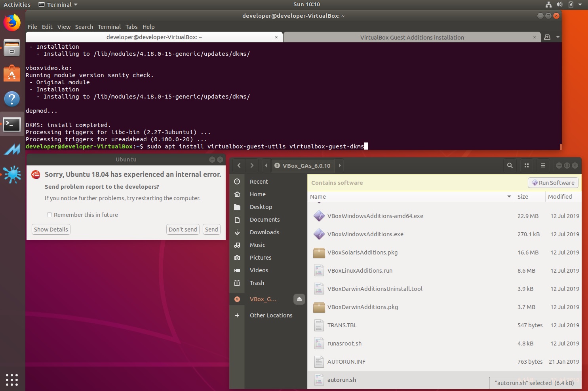Click the battery status tray icon
Image resolution: width=588 pixels, height=391 pixels.
pyautogui.click(x=571, y=5)
